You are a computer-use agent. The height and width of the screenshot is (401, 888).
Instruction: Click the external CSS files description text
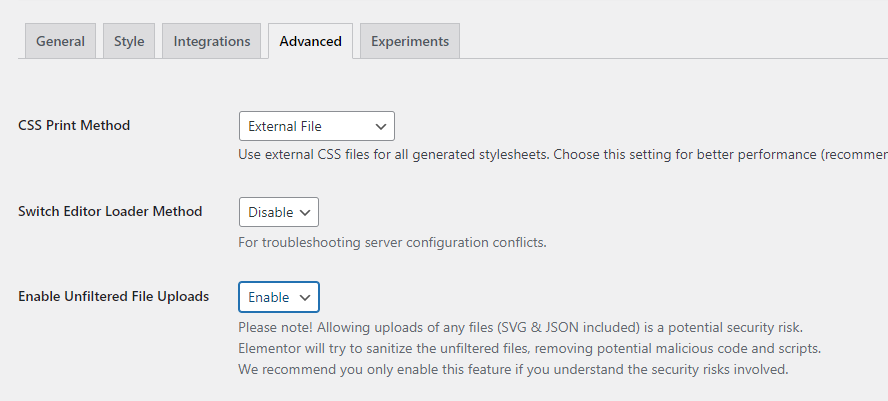tap(562, 155)
